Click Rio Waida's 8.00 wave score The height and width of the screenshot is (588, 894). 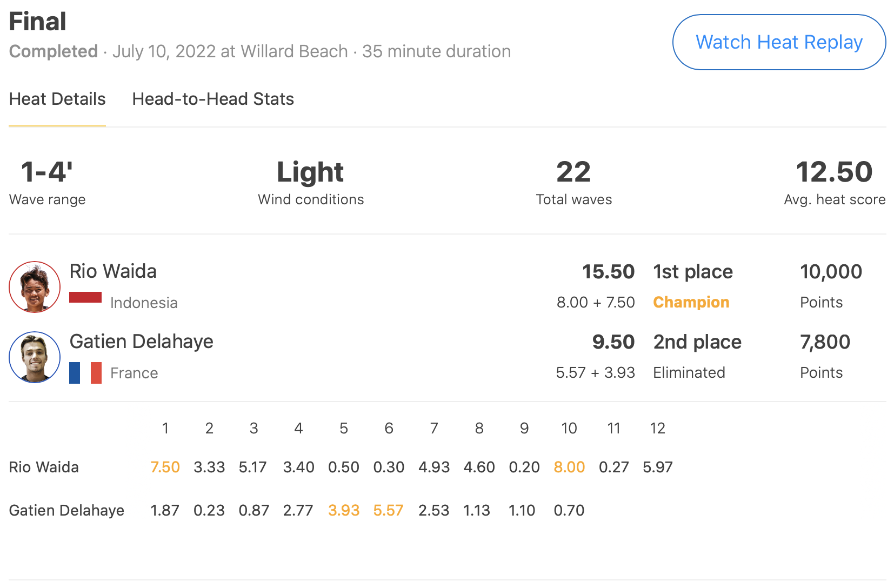pos(569,467)
